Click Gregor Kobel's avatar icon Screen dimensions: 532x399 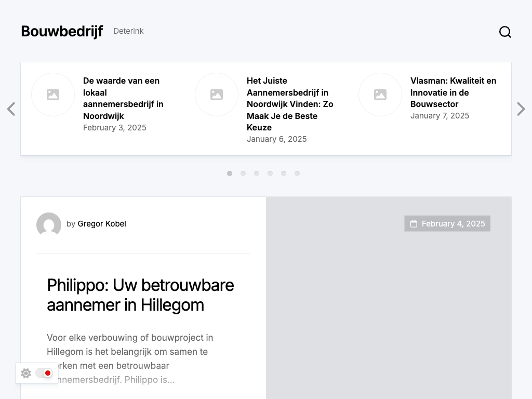click(x=49, y=224)
